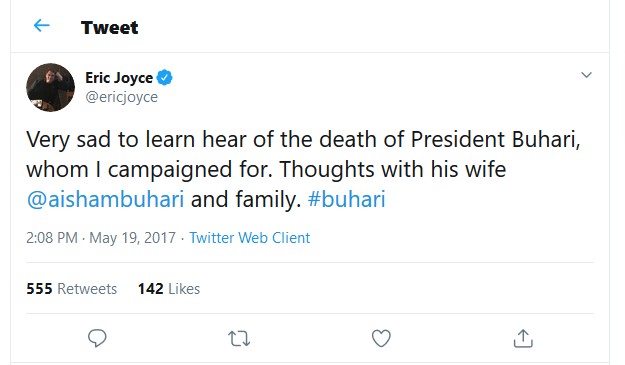The image size is (625, 365).
Task: Click the reply speech bubble icon
Action: pos(97,339)
